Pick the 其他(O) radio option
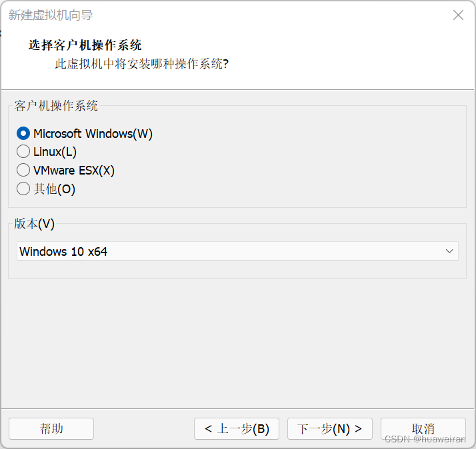 [x=23, y=189]
